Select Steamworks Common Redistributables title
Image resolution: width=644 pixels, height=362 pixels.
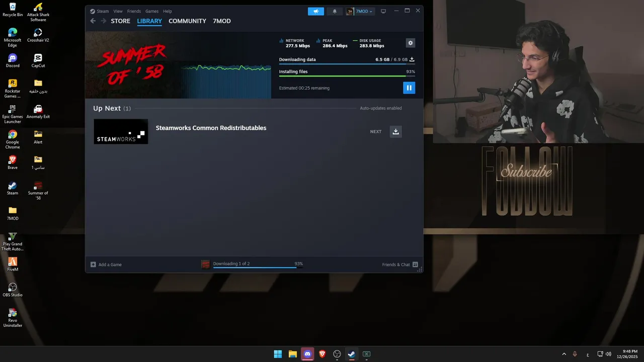coord(211,128)
